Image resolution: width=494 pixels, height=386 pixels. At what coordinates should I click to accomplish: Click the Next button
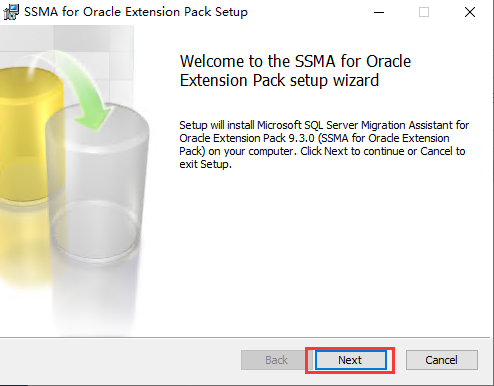(x=350, y=360)
